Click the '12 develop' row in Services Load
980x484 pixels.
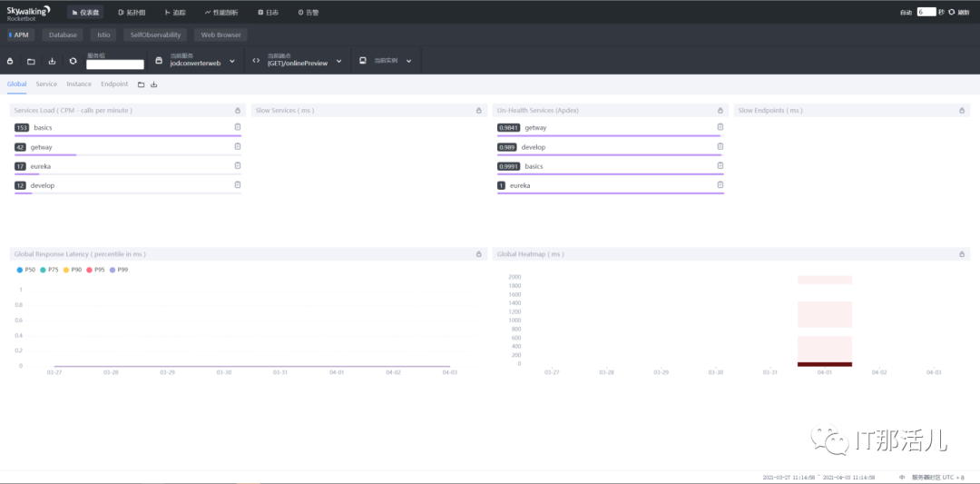click(x=128, y=186)
